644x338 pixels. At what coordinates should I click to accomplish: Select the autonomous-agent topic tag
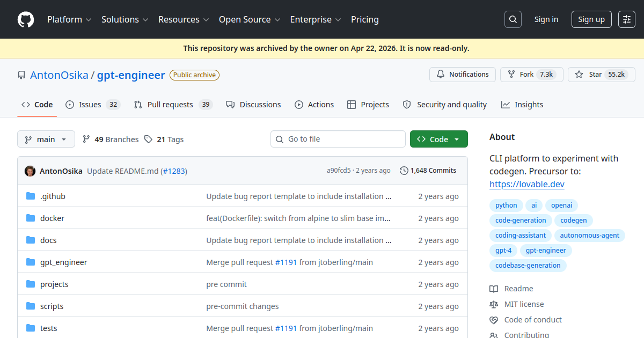tap(590, 236)
